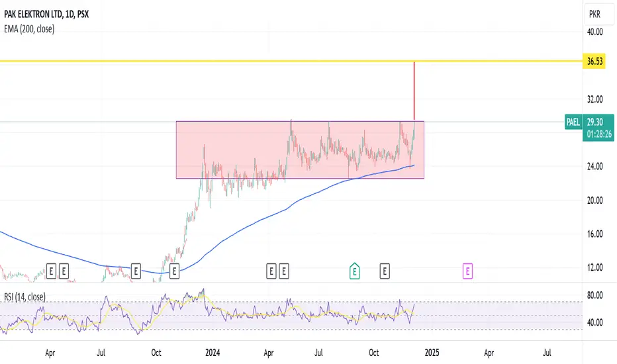The image size is (617, 364).
Task: Open the green earnings E marker
Action: tap(355, 271)
